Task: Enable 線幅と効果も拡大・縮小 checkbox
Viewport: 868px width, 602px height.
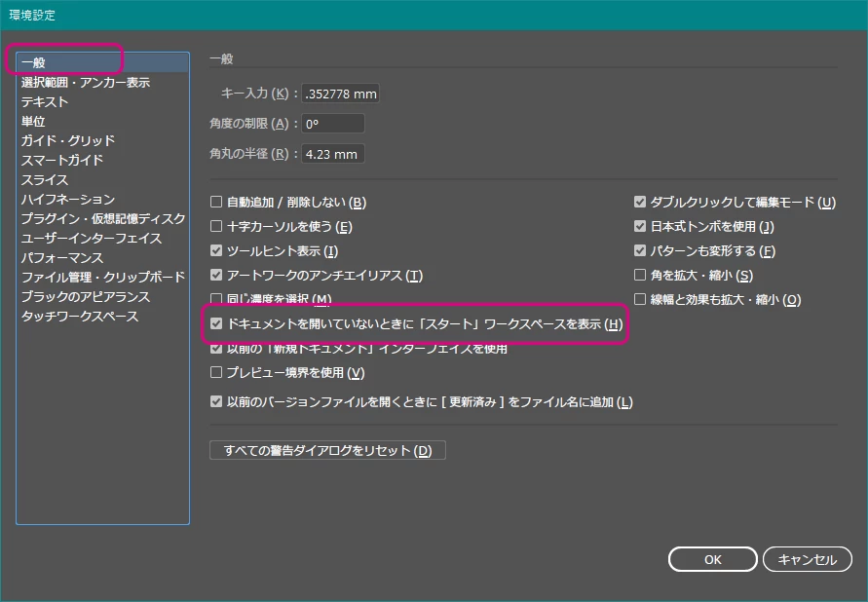Action: 640,299
